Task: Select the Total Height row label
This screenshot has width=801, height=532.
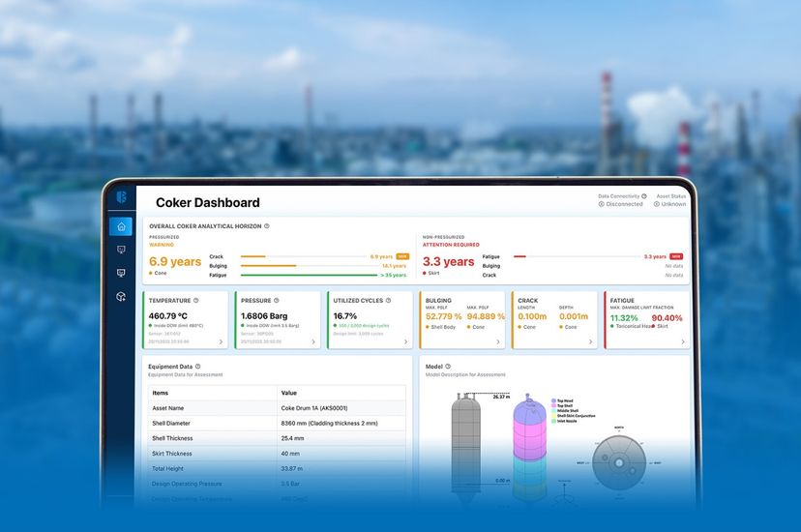Action: coord(167,469)
